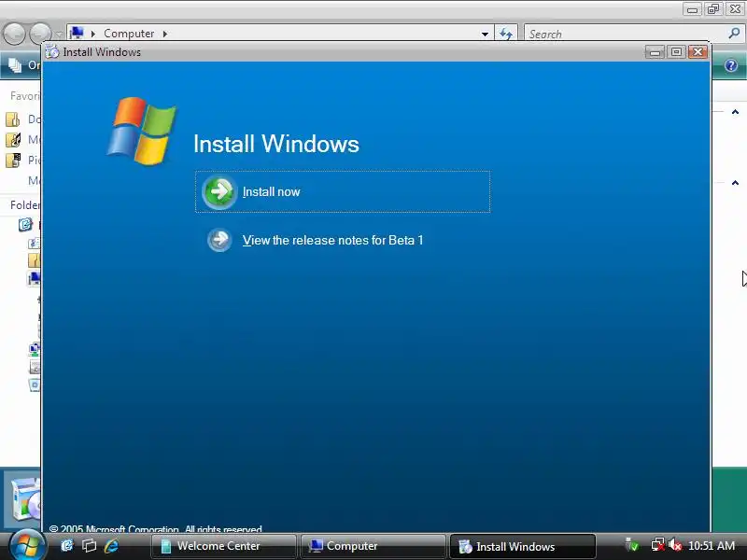This screenshot has height=560, width=747.
Task: Open the Explorer Help question icon
Action: pos(731,65)
